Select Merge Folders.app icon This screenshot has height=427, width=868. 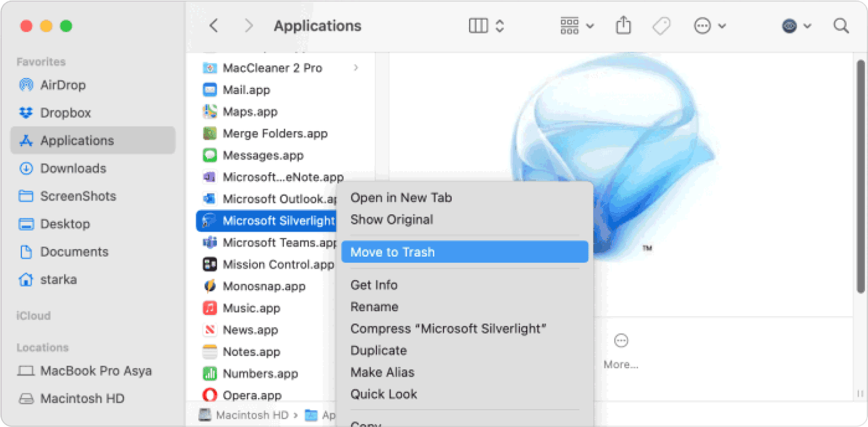pyautogui.click(x=209, y=133)
